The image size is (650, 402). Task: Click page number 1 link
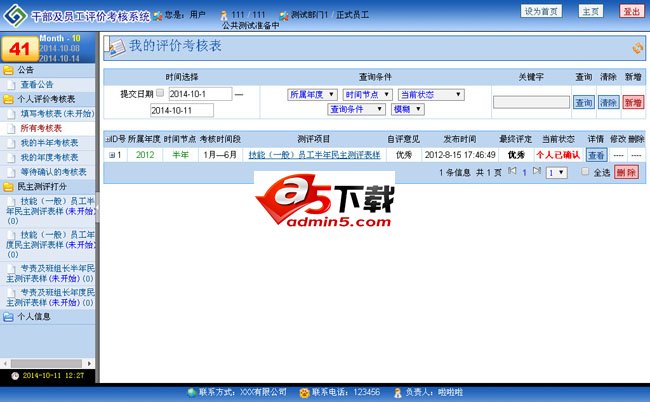pyautogui.click(x=524, y=172)
